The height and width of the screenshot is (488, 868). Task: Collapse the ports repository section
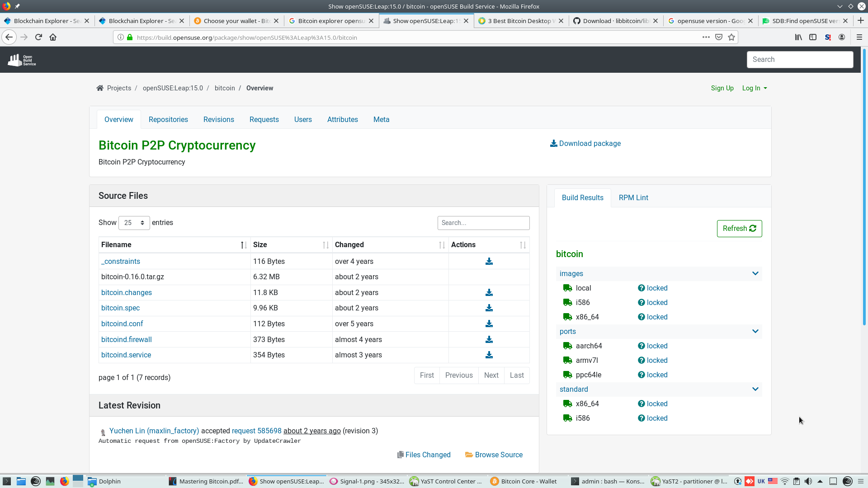755,331
